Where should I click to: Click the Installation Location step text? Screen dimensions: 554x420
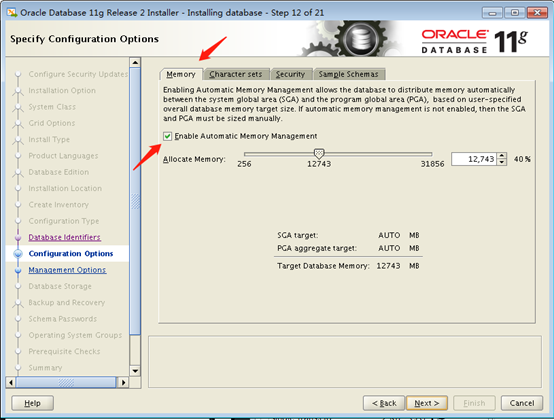pyautogui.click(x=65, y=188)
